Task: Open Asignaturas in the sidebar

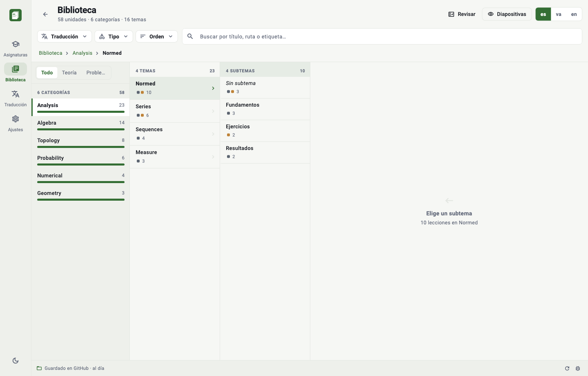Action: click(x=16, y=48)
